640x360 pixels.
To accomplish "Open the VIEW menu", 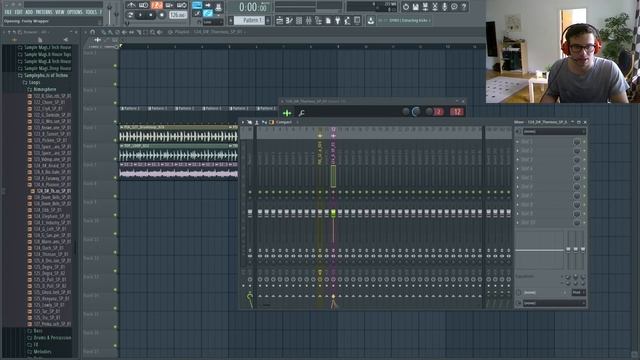I will pyautogui.click(x=60, y=12).
